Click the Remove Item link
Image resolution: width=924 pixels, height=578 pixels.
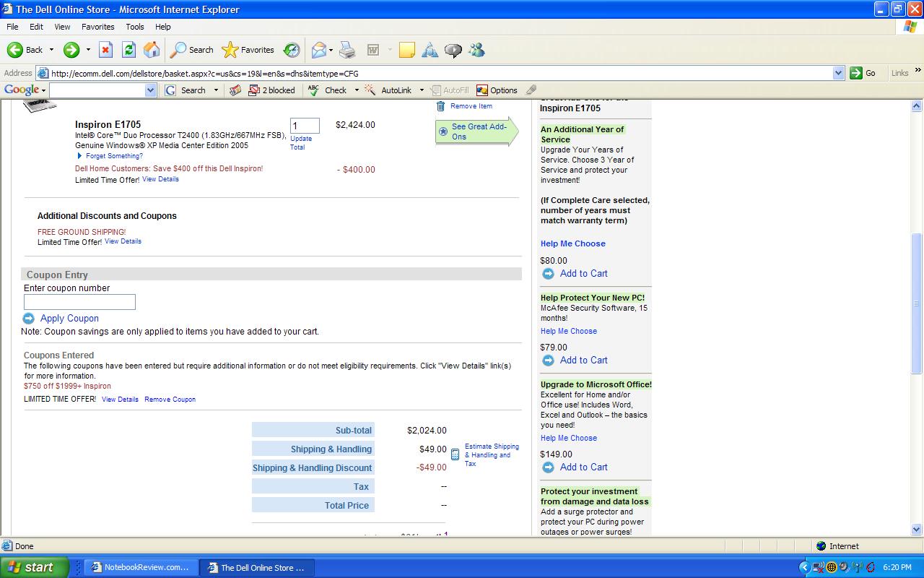click(471, 106)
